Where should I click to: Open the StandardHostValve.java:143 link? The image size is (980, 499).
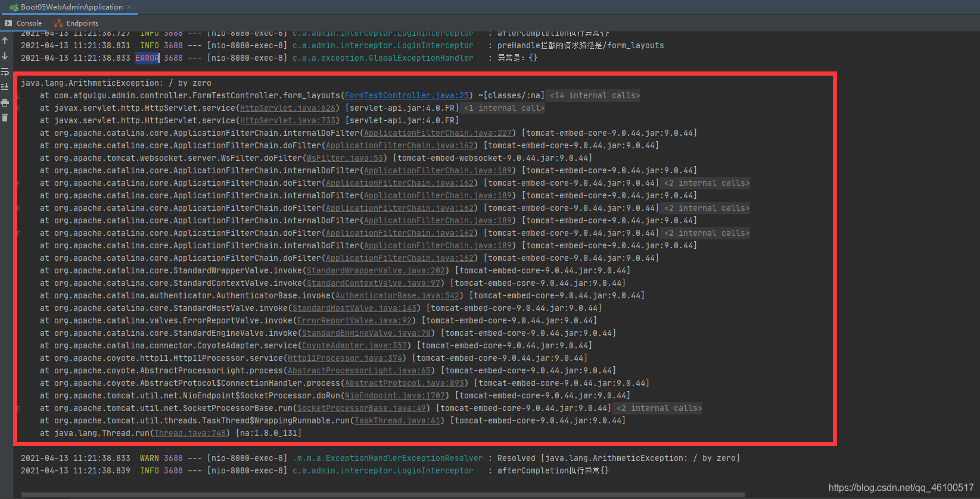pyautogui.click(x=354, y=308)
